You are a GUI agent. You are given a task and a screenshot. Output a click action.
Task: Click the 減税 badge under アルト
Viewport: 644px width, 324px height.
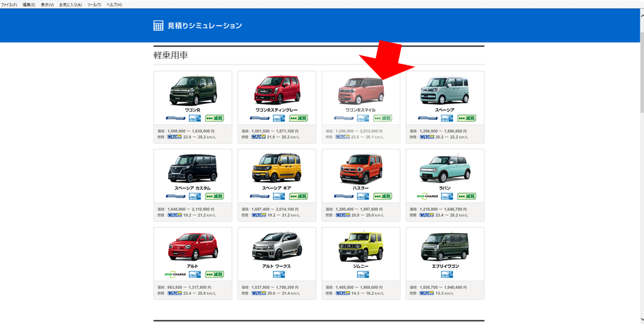[214, 274]
